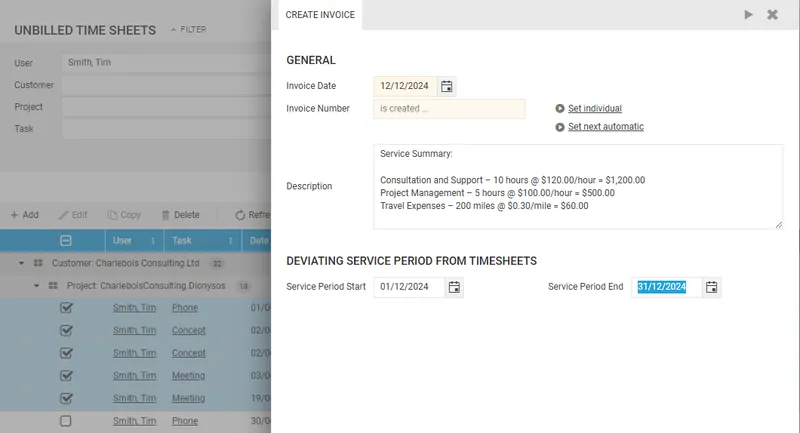Open the Service Period Start calendar picker
Viewport: 800px width, 433px height.
tap(454, 288)
